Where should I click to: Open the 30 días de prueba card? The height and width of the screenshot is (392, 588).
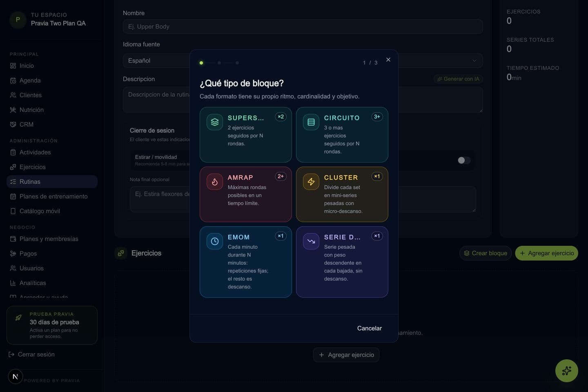coord(52,325)
